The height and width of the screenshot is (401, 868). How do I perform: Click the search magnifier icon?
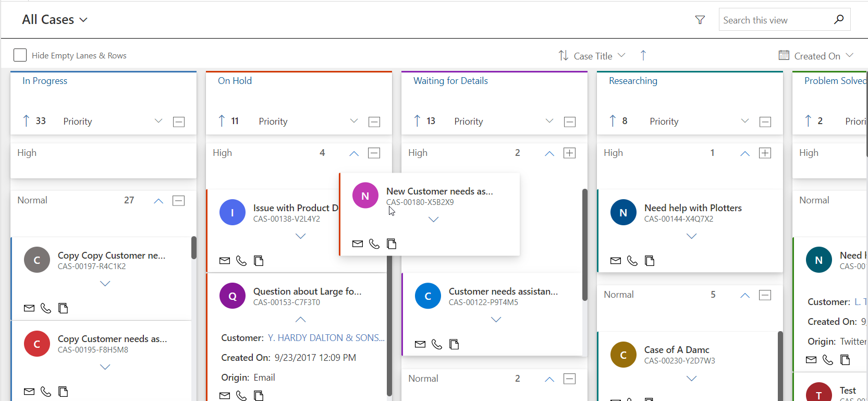[838, 20]
